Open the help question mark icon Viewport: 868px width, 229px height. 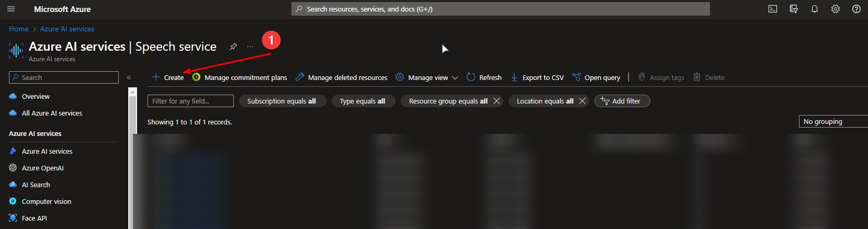tap(856, 9)
